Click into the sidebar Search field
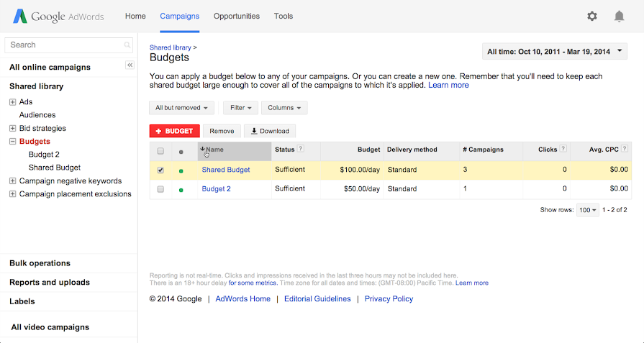The width and height of the screenshot is (644, 343). (68, 45)
